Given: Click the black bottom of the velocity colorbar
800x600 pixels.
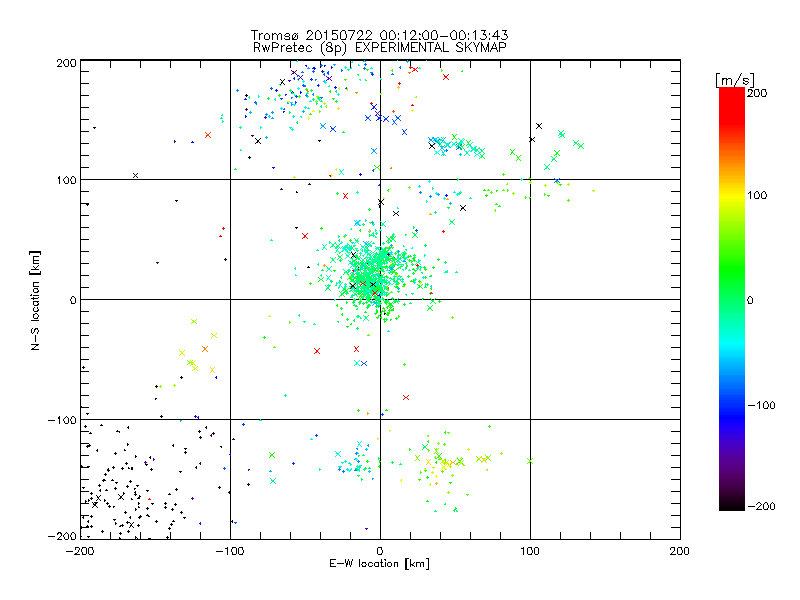Looking at the screenshot, I should pyautogui.click(x=732, y=504).
